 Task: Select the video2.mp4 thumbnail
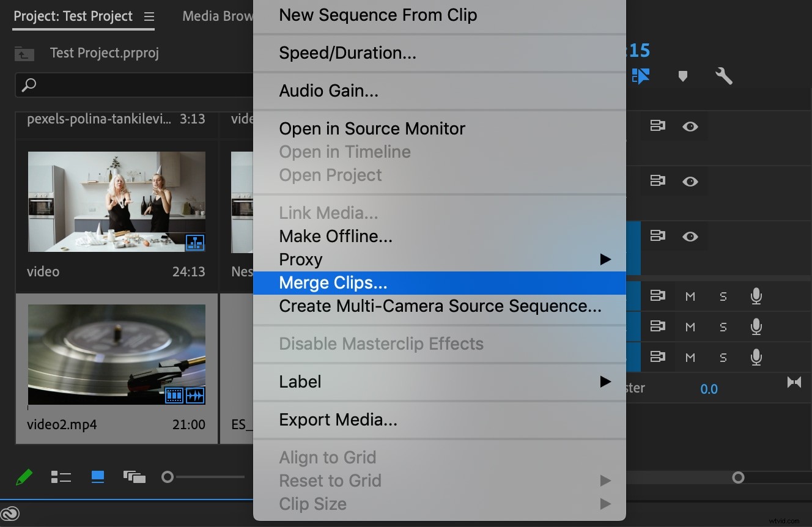tap(116, 355)
